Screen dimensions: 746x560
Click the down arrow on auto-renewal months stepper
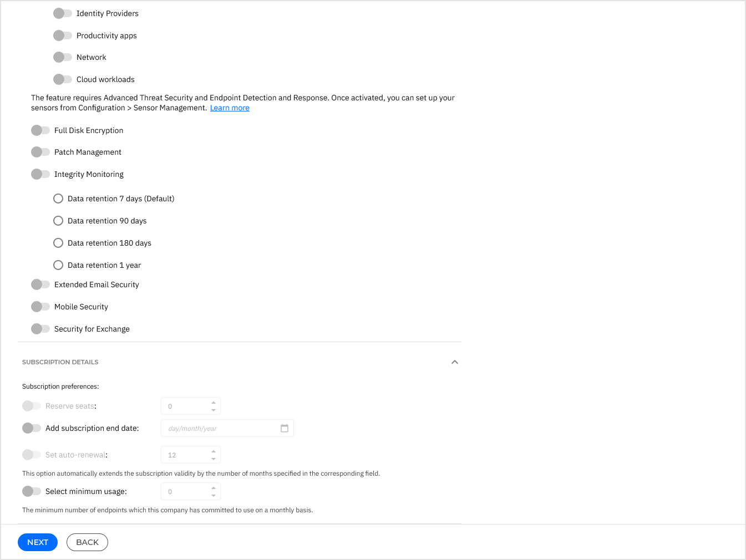(x=214, y=458)
